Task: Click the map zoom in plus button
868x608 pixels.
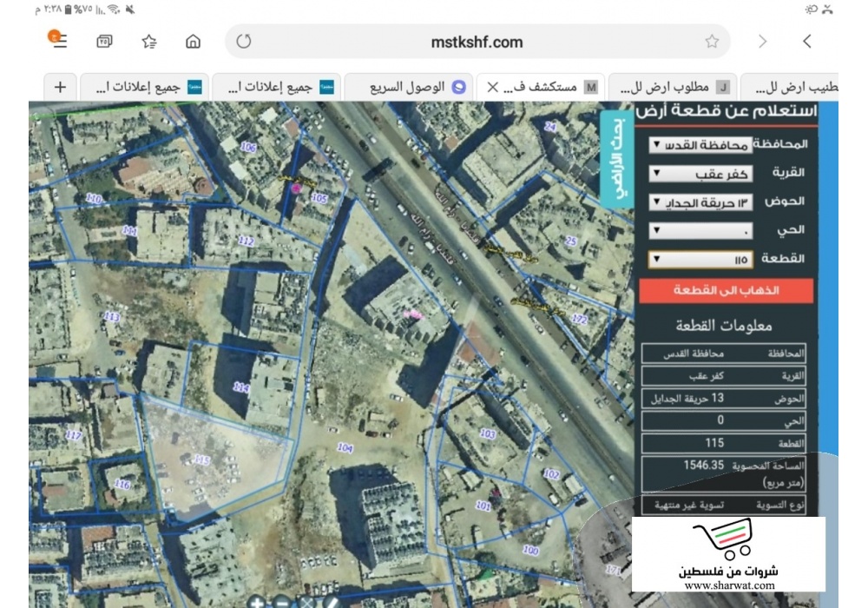Action: point(257,601)
